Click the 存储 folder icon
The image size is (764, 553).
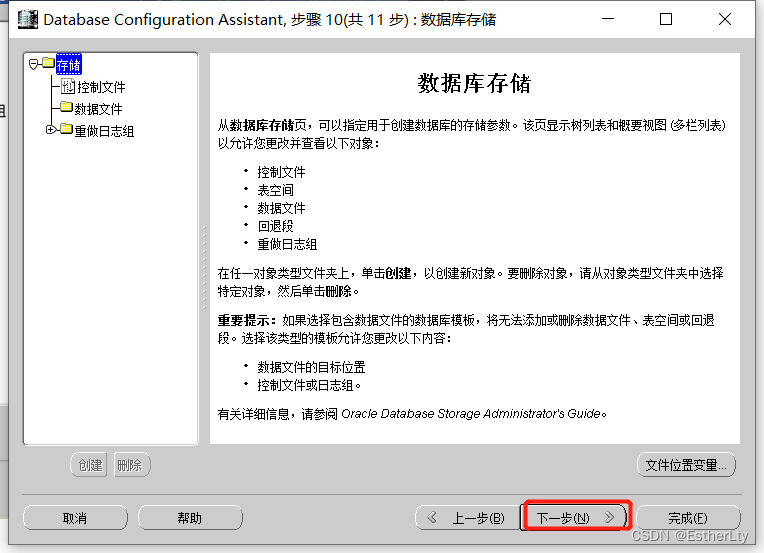[x=48, y=63]
